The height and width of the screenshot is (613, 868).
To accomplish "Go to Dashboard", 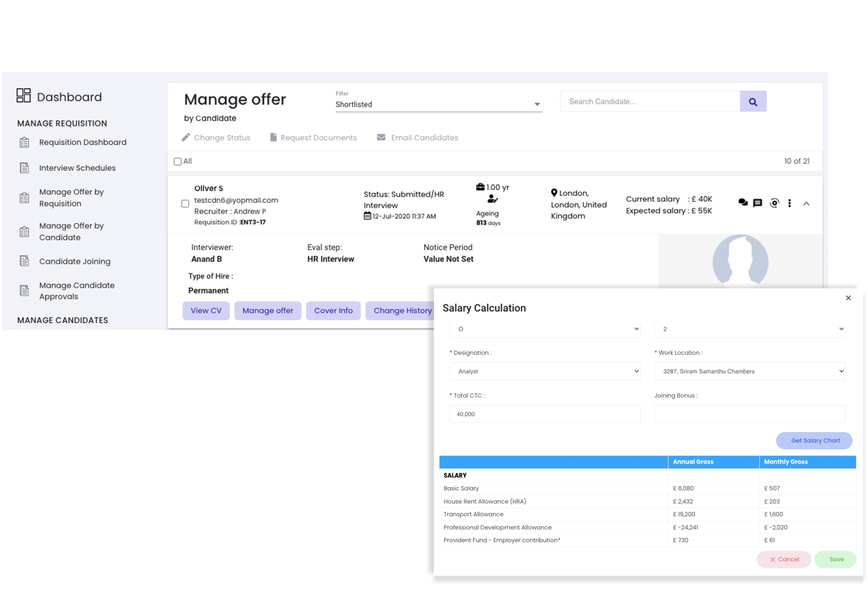I will 70,97.
